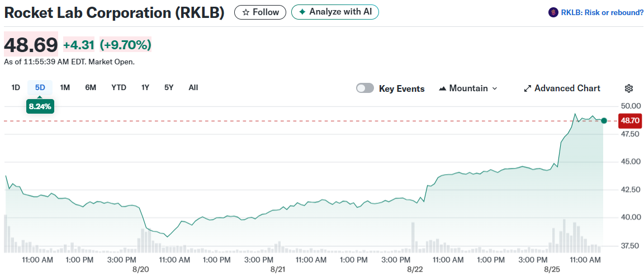Switch chart range to 1M
The image size is (644, 276).
[65, 87]
